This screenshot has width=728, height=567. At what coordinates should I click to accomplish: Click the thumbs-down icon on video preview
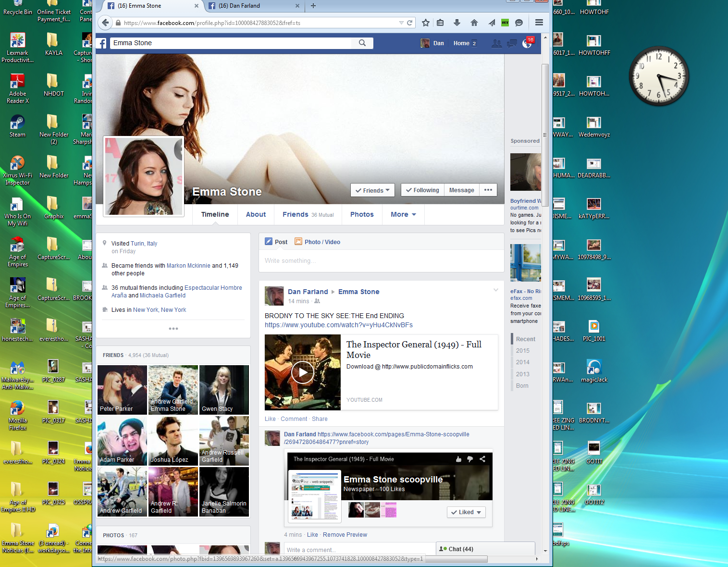pos(470,459)
